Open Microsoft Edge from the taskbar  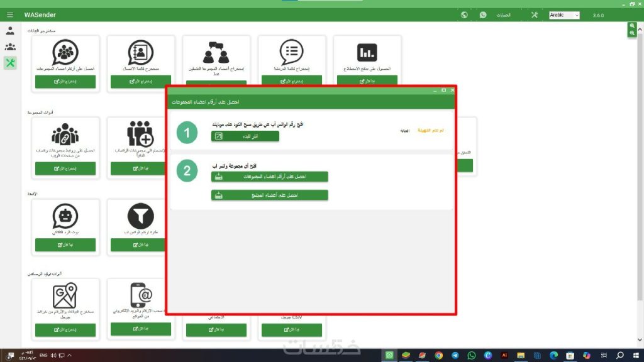pyautogui.click(x=553, y=356)
